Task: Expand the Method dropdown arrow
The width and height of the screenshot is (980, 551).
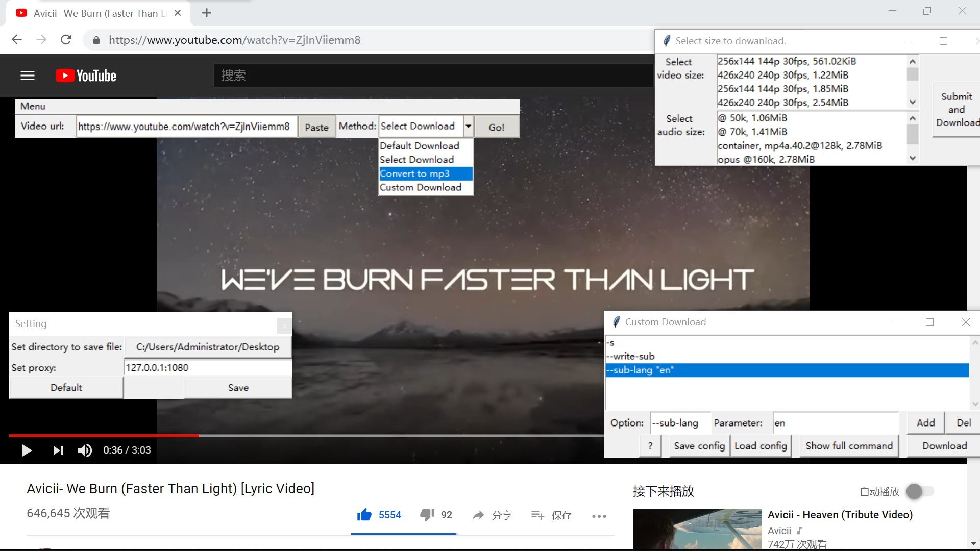Action: tap(468, 126)
